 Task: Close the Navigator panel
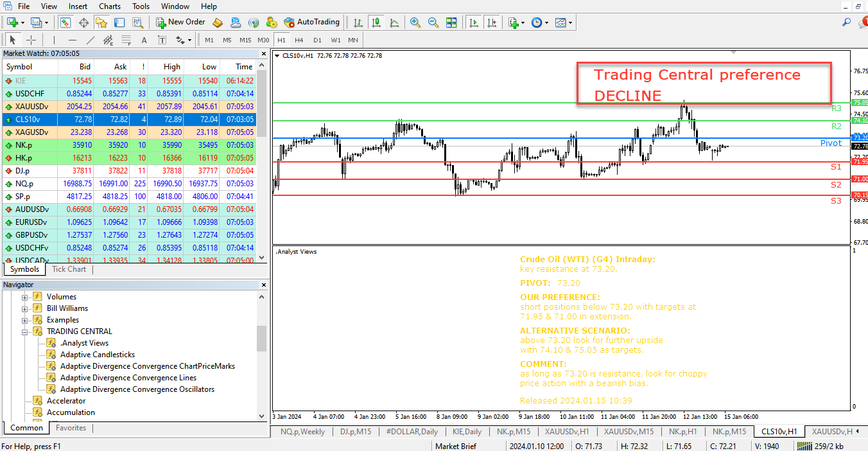tap(263, 285)
